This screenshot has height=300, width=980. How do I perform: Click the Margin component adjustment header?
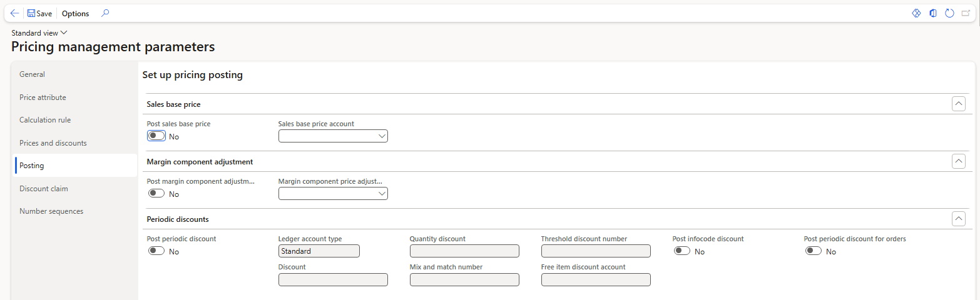pyautogui.click(x=200, y=162)
